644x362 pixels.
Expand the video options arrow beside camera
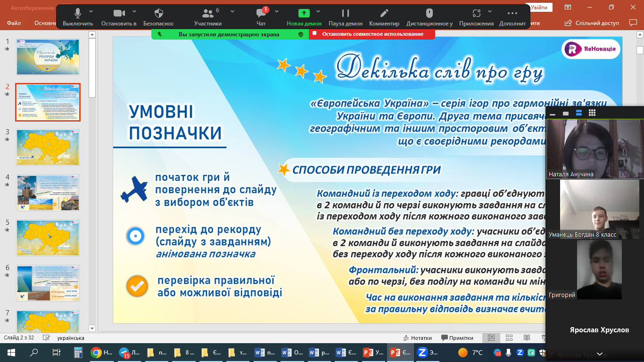click(x=134, y=11)
